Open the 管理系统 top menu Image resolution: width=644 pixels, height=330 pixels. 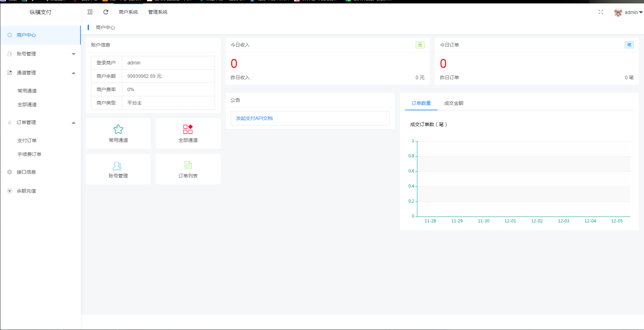point(157,12)
